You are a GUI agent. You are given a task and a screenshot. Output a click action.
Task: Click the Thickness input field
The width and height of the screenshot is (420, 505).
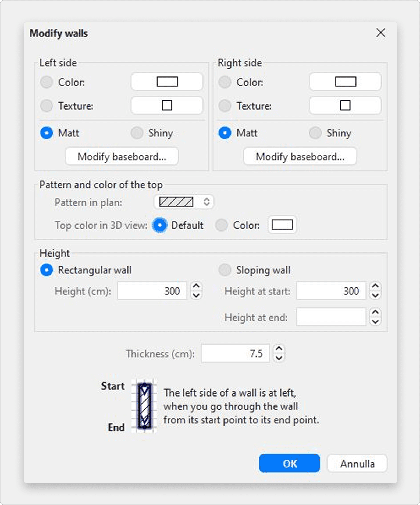pos(235,353)
